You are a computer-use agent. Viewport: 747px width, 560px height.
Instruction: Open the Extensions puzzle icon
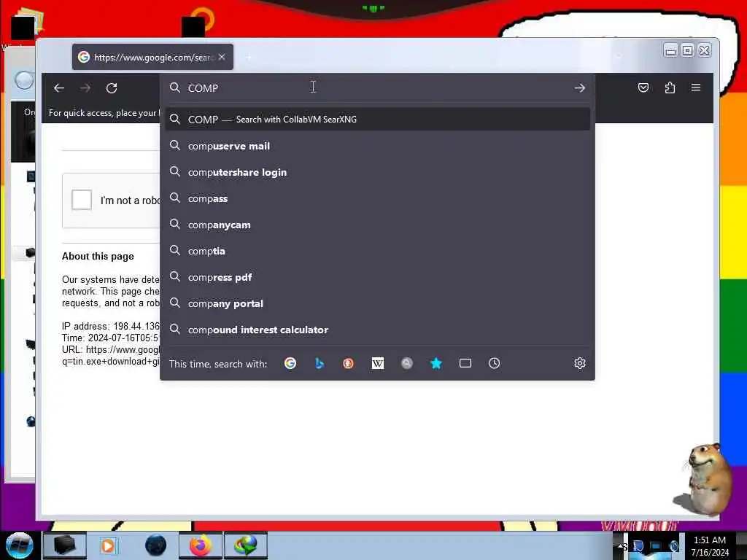coord(670,87)
